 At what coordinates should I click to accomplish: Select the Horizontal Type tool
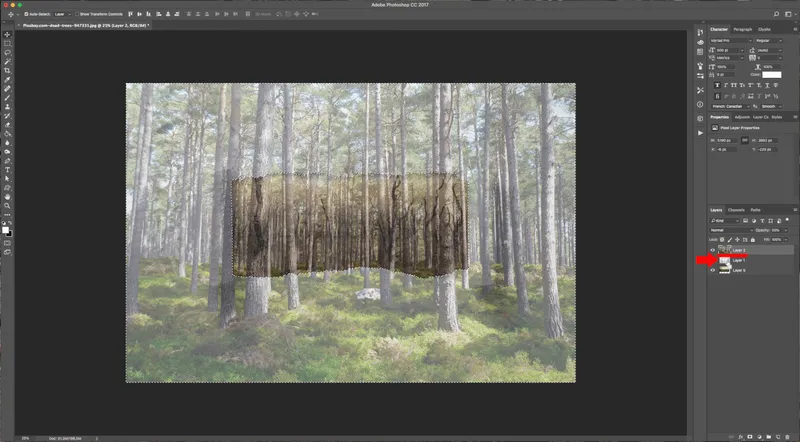(x=7, y=169)
